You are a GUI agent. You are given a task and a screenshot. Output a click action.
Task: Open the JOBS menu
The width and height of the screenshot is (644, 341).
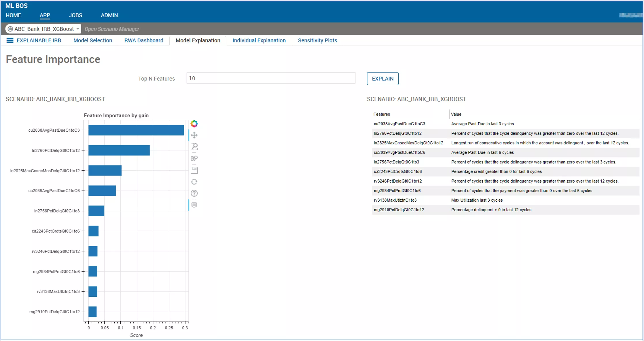click(x=75, y=15)
